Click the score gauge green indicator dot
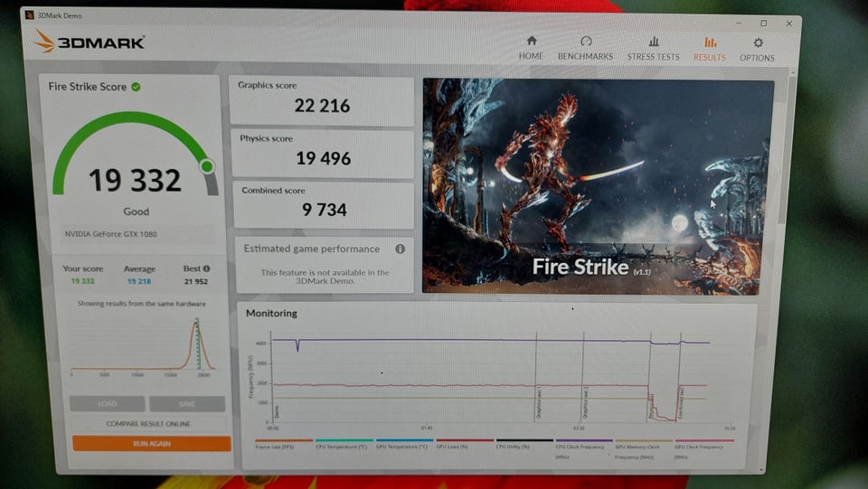Viewport: 868px width, 489px height. (208, 166)
